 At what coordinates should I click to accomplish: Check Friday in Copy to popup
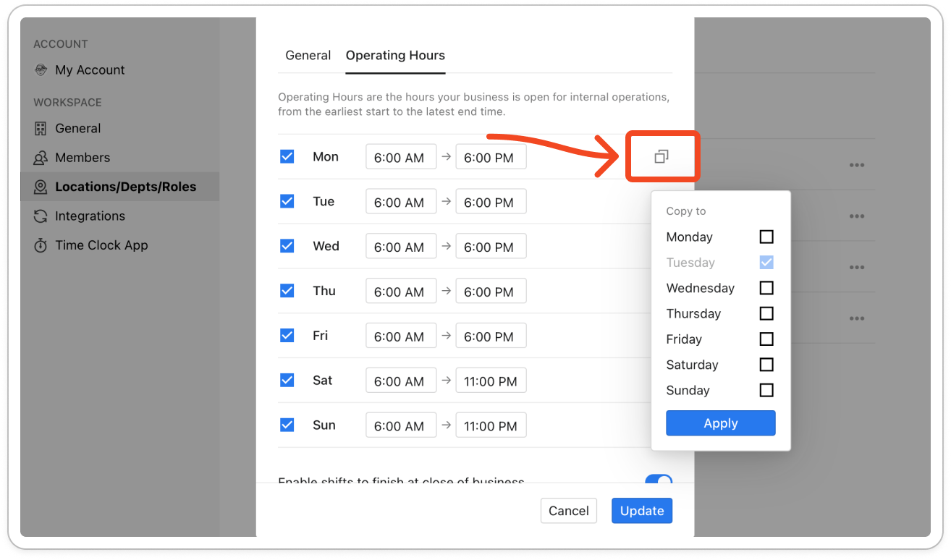766,339
